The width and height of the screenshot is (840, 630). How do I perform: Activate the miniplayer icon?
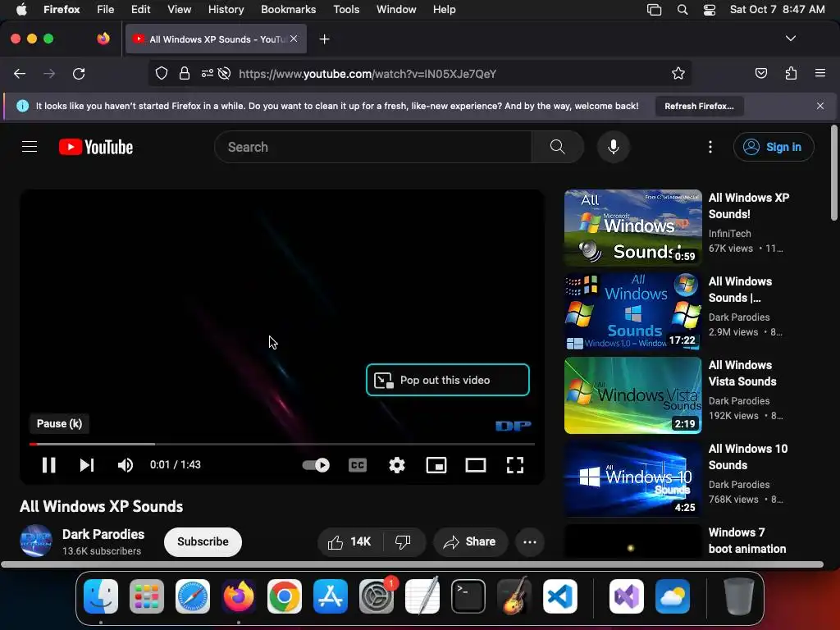coord(436,465)
